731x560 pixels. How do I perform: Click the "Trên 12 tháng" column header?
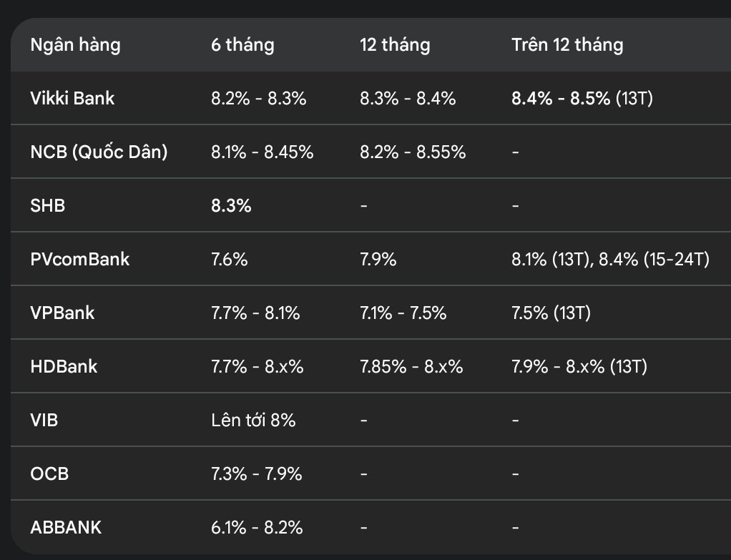click(567, 45)
